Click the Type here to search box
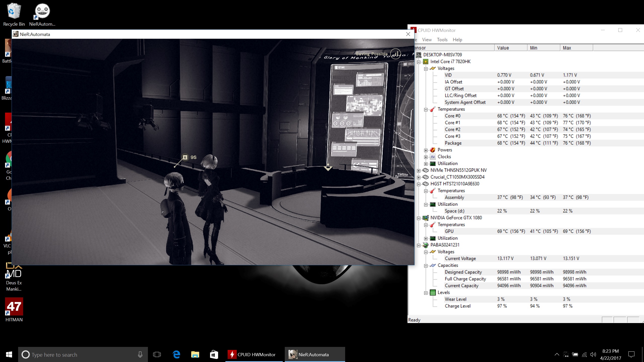The image size is (644, 362). [x=83, y=354]
